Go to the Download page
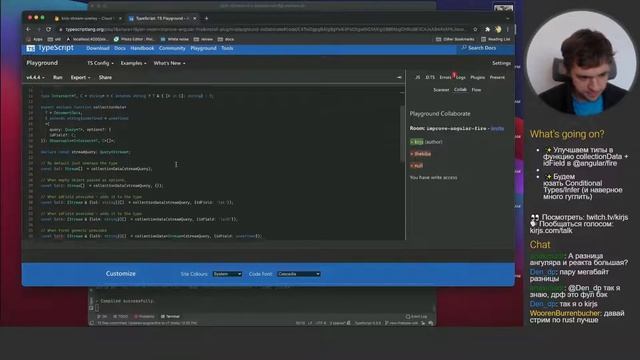The image size is (640, 360). click(98, 48)
